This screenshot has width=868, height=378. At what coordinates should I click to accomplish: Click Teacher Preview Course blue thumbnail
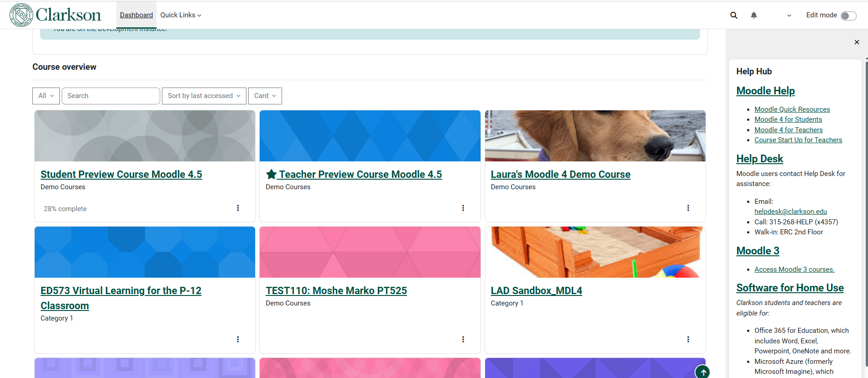[x=370, y=136]
